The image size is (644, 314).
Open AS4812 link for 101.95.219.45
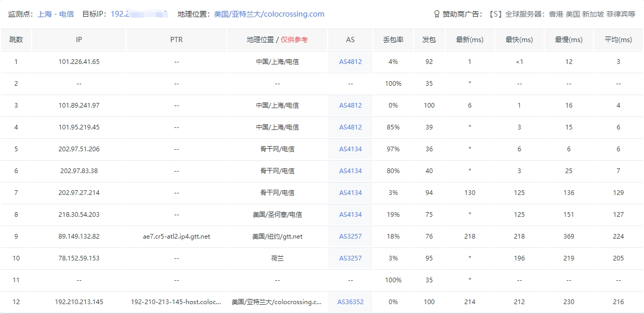350,127
